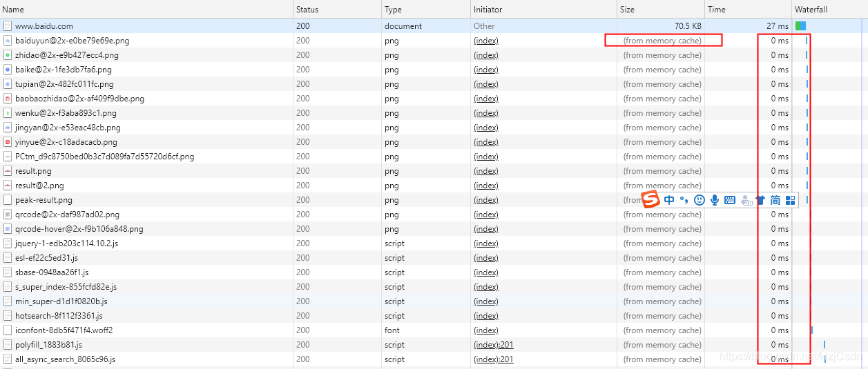Open the (index) initiator link for iconfont-8db5f471f4.woff2
868x369 pixels.
[x=486, y=330]
